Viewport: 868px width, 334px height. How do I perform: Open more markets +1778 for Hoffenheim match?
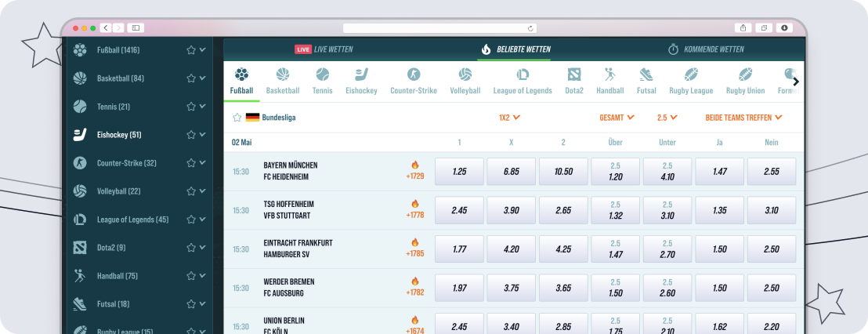[x=415, y=215]
